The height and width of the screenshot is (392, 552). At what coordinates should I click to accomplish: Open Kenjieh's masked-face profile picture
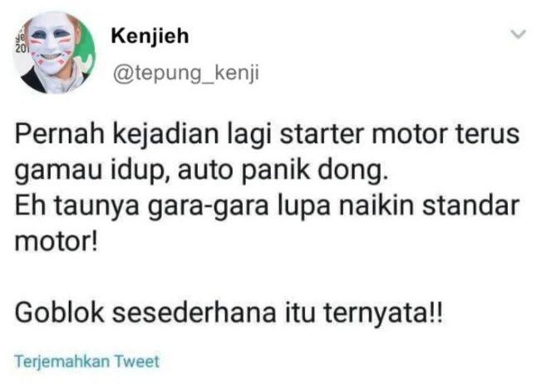(54, 52)
